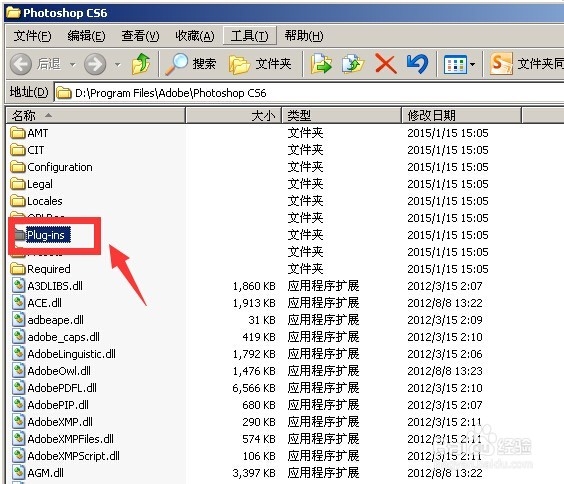
Task: Open the 收藏(A) menu
Action: (x=195, y=36)
